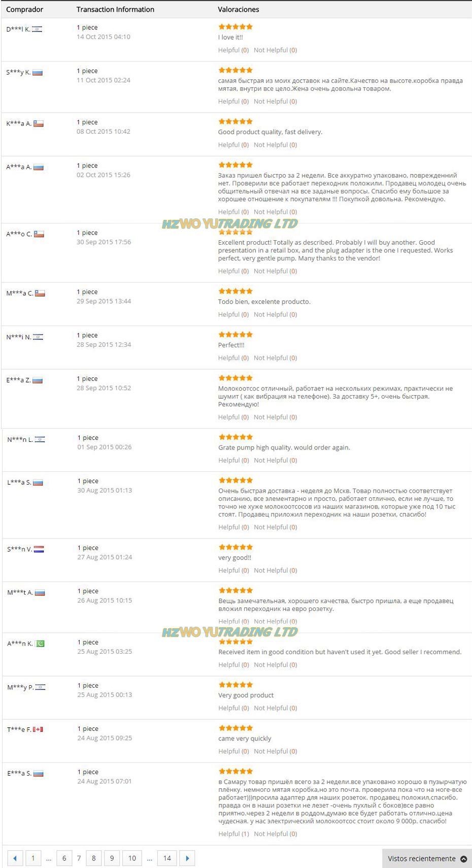The height and width of the screenshot is (868, 472).
Task: Click star rating above "I love it!!"
Action: [235, 27]
